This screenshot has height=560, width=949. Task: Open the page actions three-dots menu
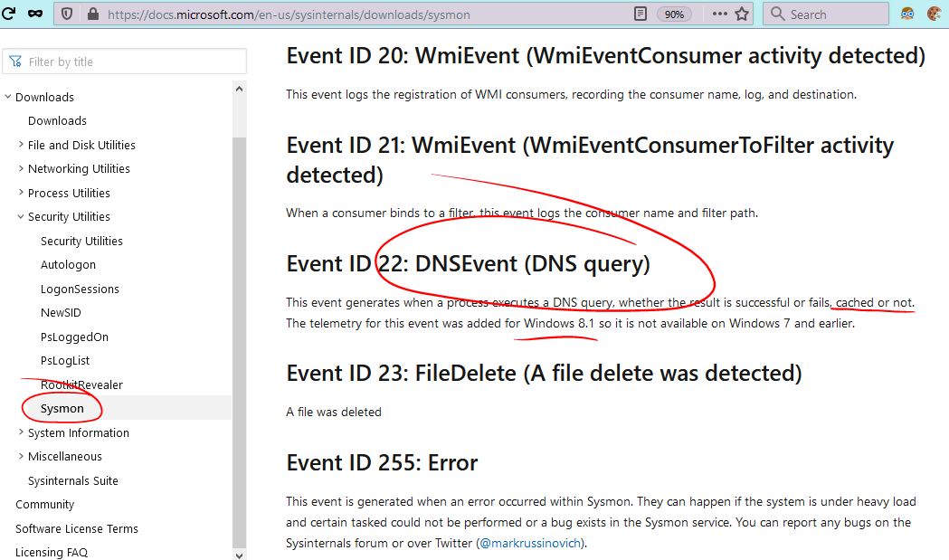[x=719, y=14]
